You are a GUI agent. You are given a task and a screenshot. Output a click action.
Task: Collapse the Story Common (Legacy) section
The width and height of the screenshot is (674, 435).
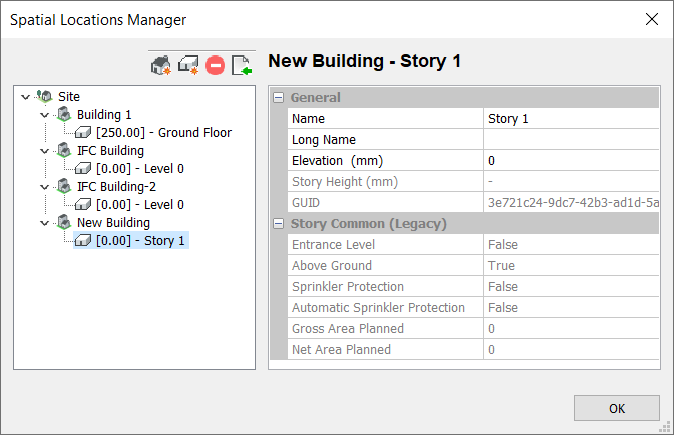click(279, 223)
